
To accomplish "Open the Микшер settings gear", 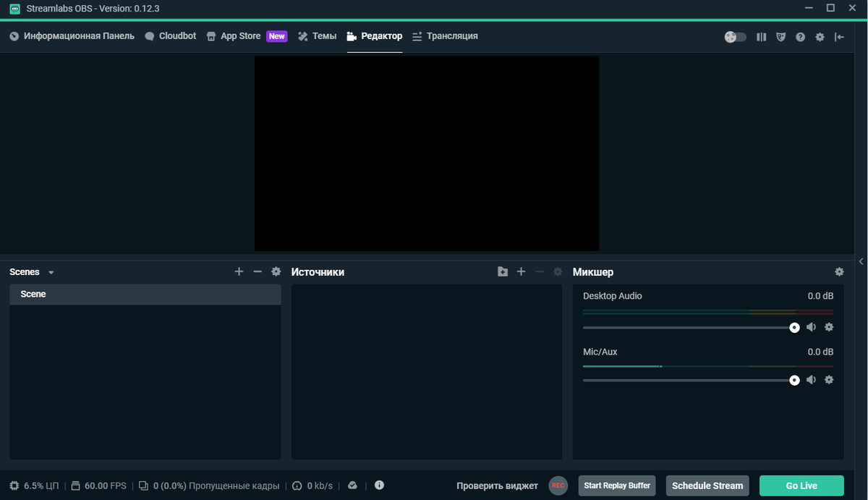I will [839, 271].
